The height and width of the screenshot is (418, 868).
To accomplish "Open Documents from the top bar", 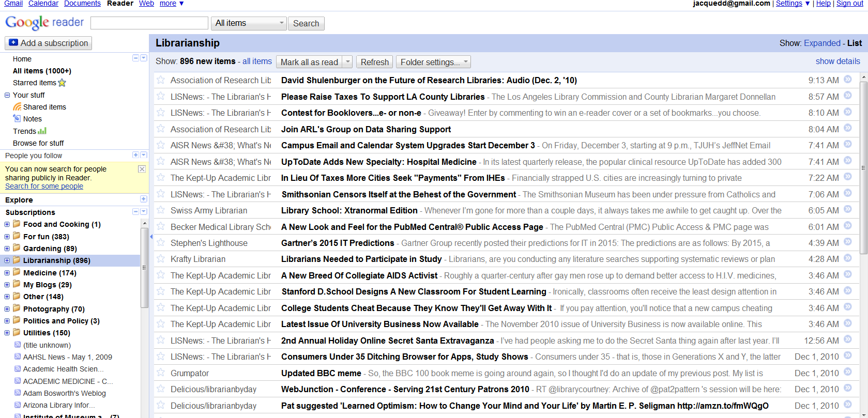I will [82, 4].
